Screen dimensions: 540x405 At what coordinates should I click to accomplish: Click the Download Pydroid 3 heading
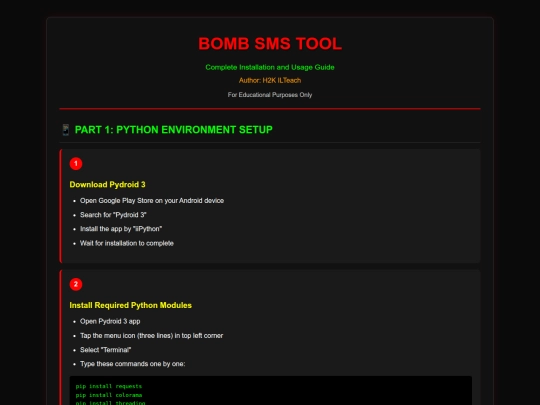coord(107,185)
